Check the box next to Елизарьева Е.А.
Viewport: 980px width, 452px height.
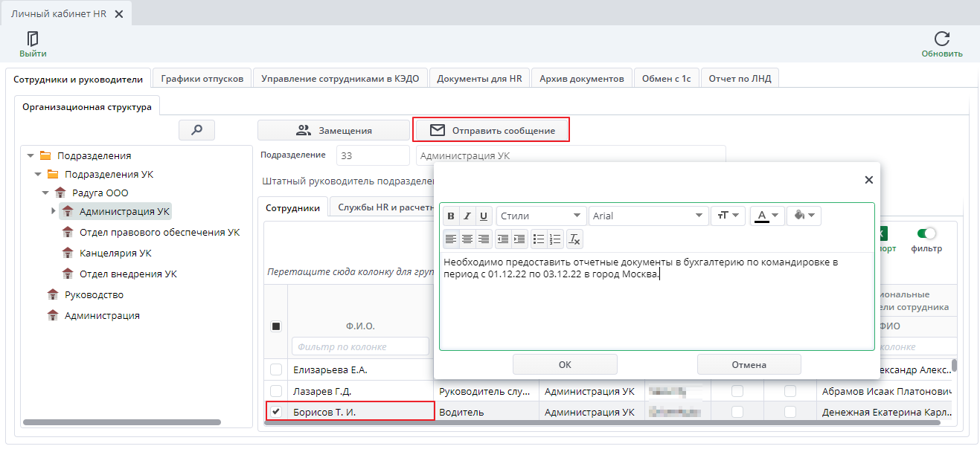click(276, 369)
